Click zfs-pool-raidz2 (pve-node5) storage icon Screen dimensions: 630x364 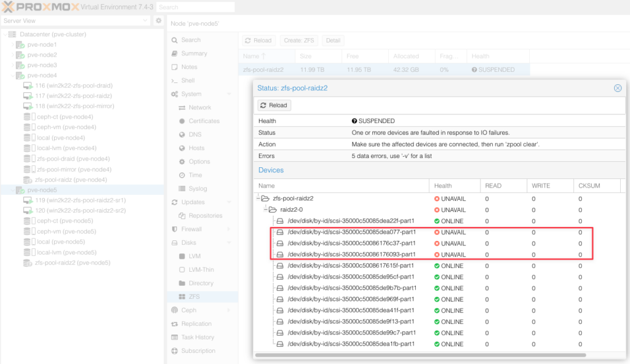(27, 263)
